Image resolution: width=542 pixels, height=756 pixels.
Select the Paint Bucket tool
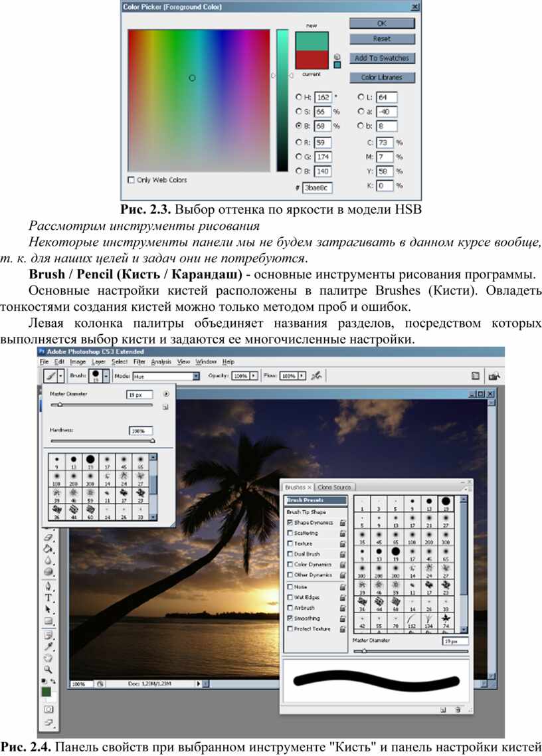click(48, 549)
